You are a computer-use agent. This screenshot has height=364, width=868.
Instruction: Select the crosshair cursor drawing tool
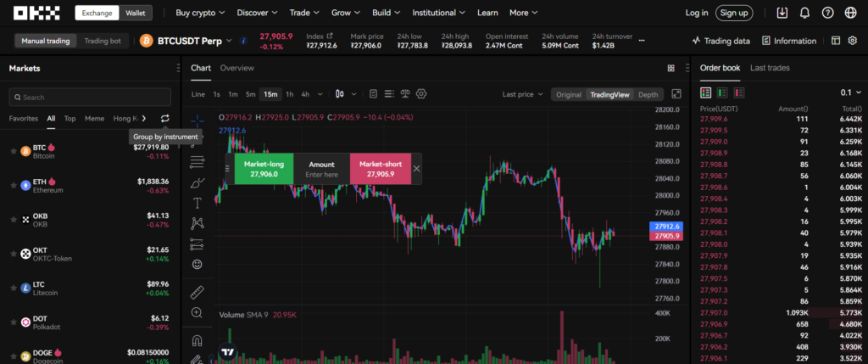[x=197, y=120]
